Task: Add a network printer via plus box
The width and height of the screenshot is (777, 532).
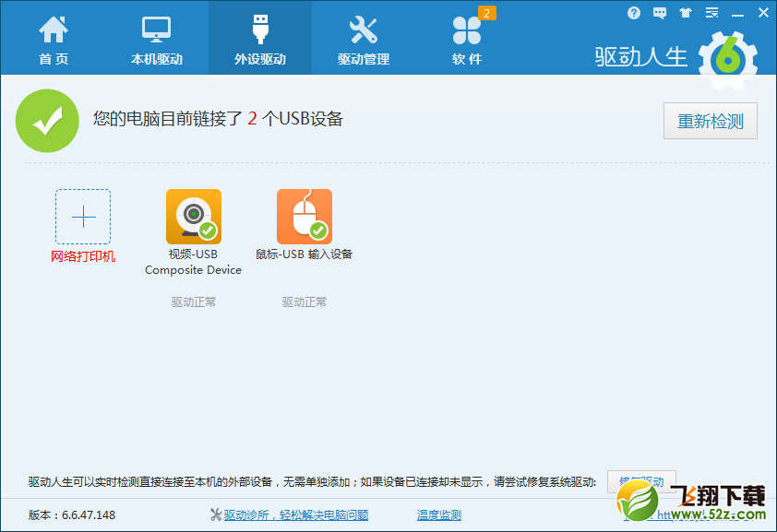Action: [x=83, y=217]
